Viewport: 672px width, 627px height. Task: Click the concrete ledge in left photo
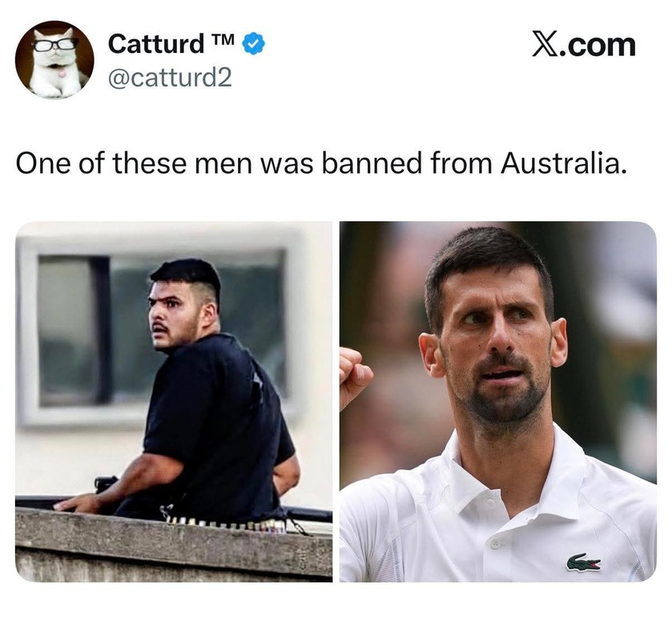pyautogui.click(x=174, y=545)
